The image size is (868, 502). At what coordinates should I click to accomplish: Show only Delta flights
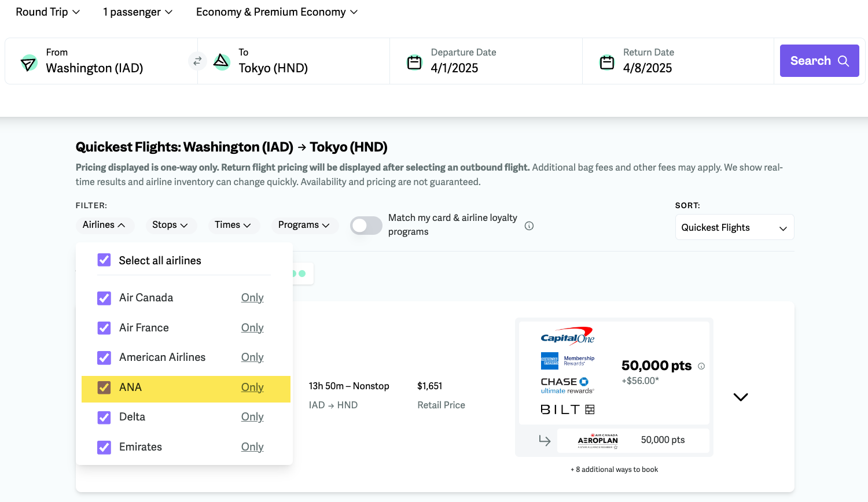(252, 417)
